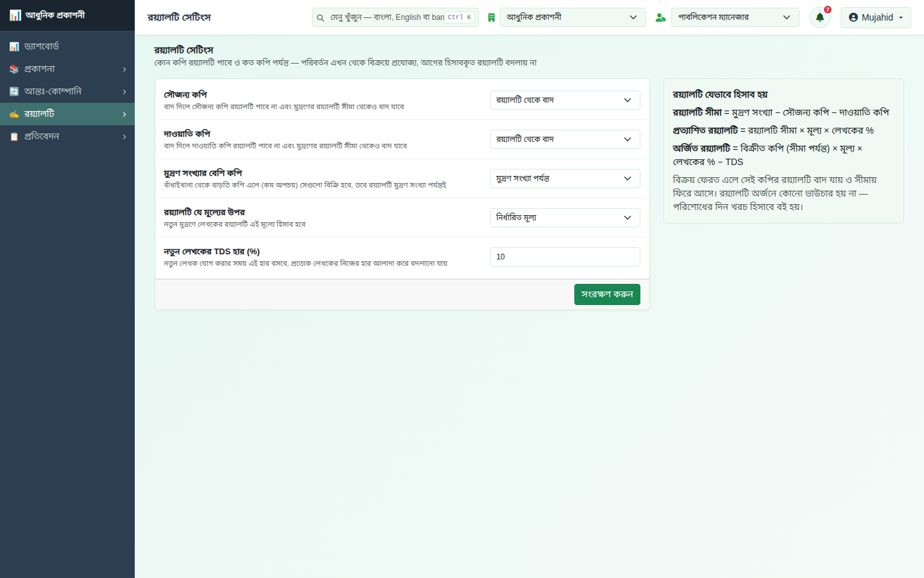Open the Mujahid user menu
Image resolution: width=924 pixels, height=578 pixels.
876,17
